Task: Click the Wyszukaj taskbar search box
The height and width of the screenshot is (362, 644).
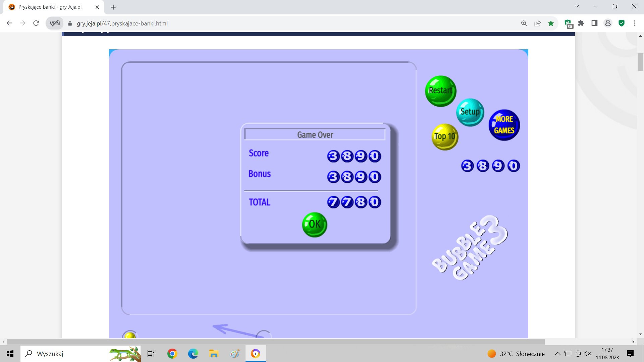Action: tap(81, 354)
